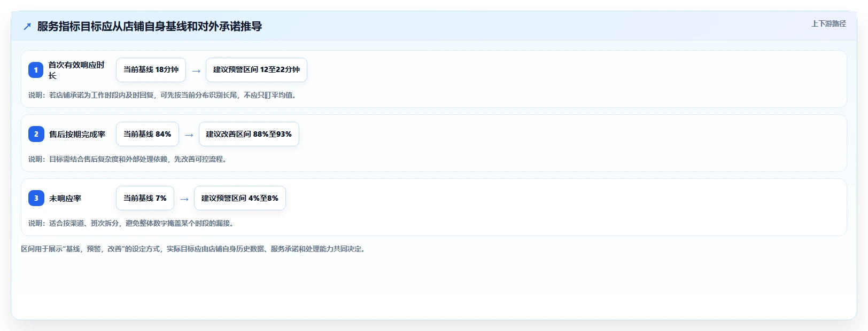Click the chip 建议预警区间 12至22分钟
Image resolution: width=868 pixels, height=331 pixels.
pos(257,70)
